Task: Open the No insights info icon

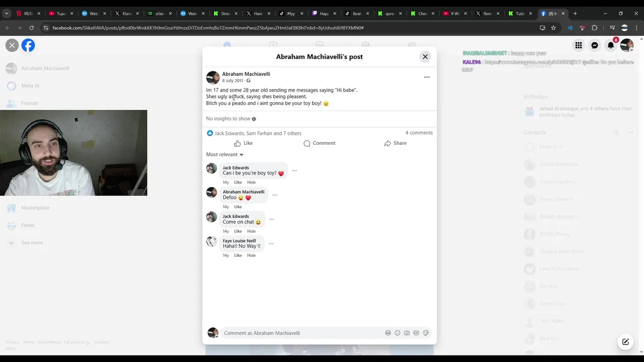Action: [x=254, y=119]
